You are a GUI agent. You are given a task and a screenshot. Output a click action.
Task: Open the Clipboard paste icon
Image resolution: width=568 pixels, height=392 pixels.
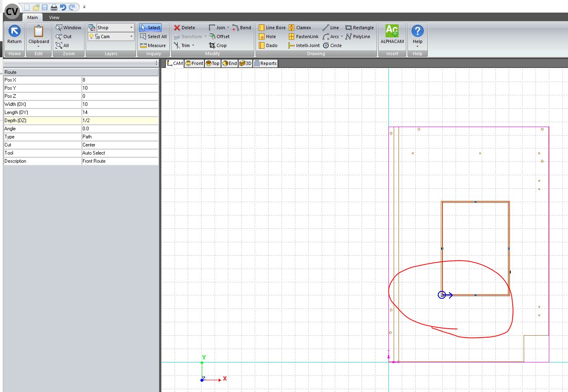[39, 32]
